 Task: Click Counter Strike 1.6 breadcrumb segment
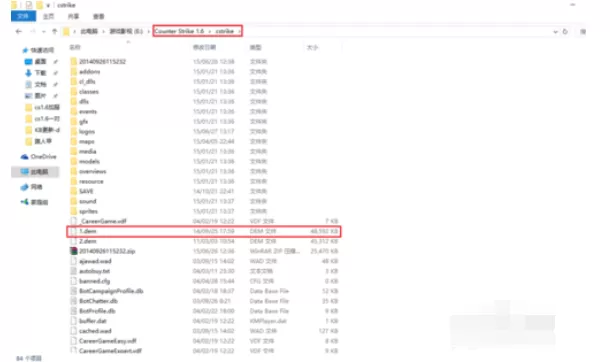(x=179, y=31)
